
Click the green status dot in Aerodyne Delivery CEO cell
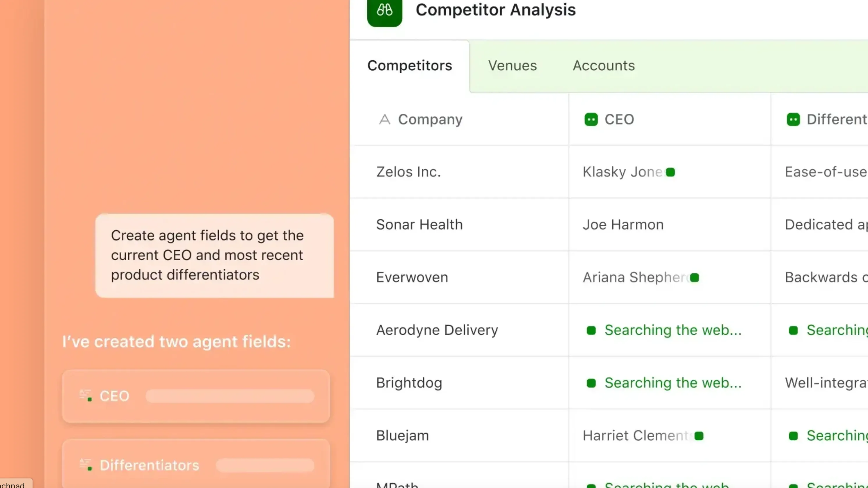pyautogui.click(x=591, y=330)
